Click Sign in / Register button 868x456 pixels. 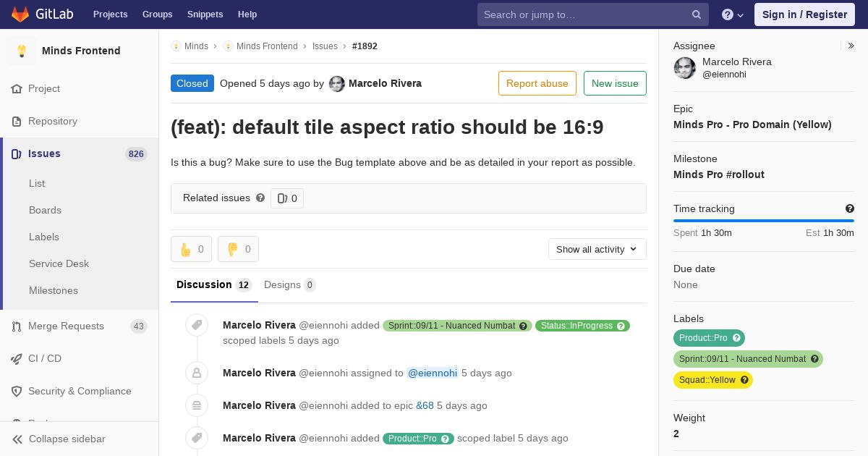point(804,14)
